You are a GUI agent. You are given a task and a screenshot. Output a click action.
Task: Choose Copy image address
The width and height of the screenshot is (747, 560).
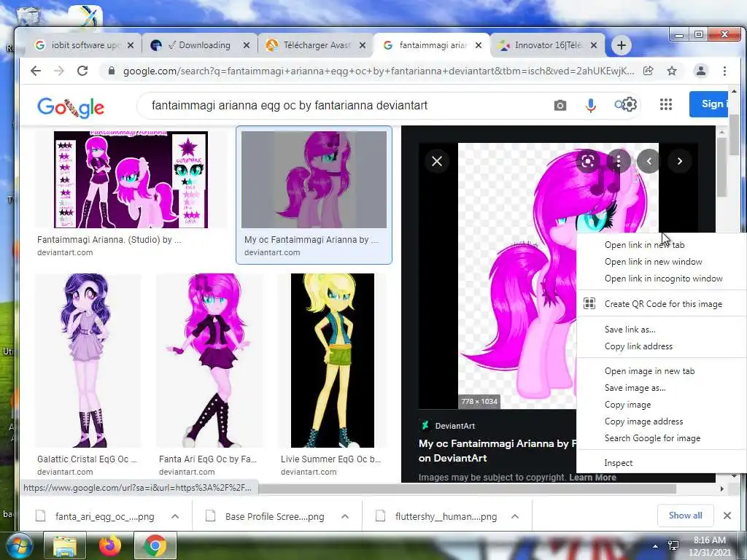point(661,421)
